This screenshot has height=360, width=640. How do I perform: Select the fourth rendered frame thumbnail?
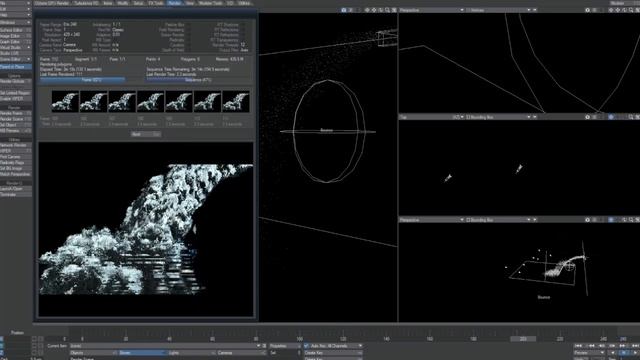tap(150, 102)
